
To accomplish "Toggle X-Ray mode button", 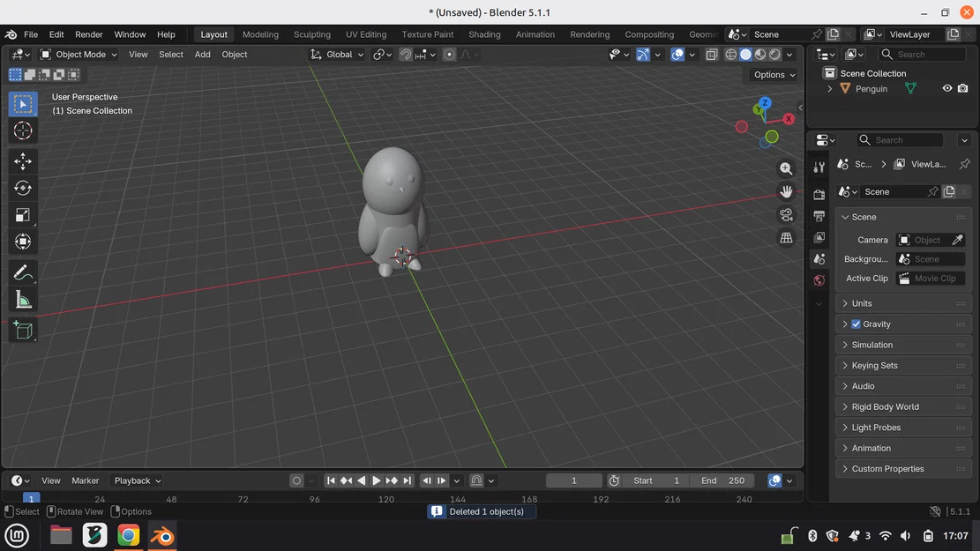I will [711, 55].
